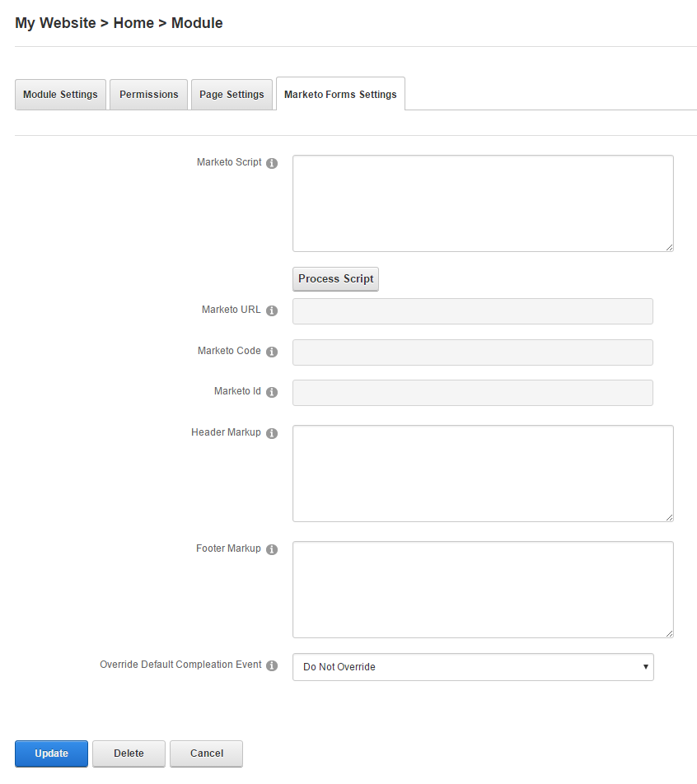The image size is (697, 784).
Task: Click the Marketo Script info icon
Action: pyautogui.click(x=272, y=163)
